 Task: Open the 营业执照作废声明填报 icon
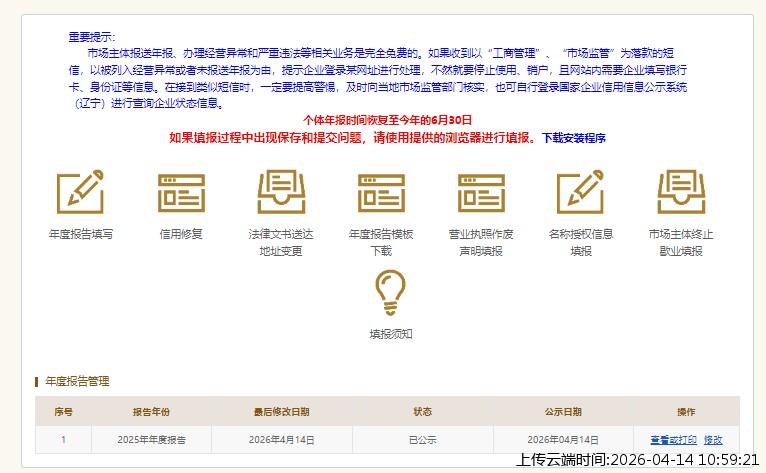point(481,193)
